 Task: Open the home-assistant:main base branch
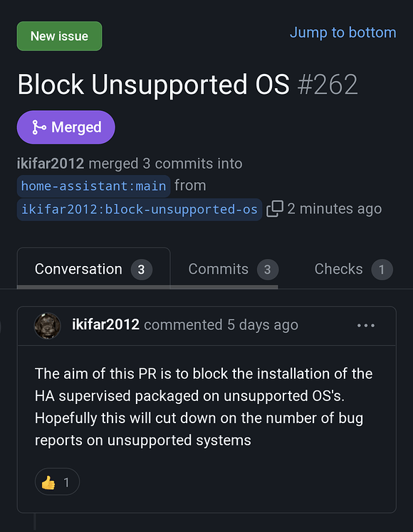coord(93,186)
